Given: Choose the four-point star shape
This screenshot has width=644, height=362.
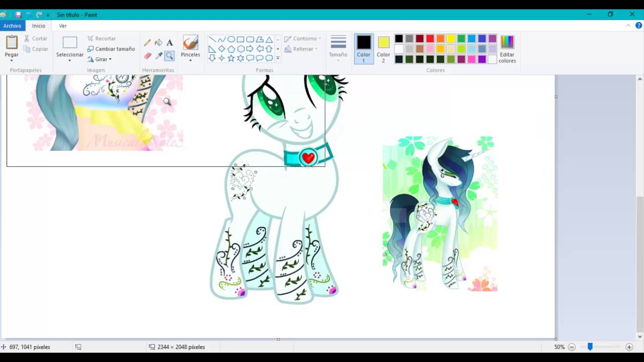Looking at the screenshot, I should pos(221,58).
